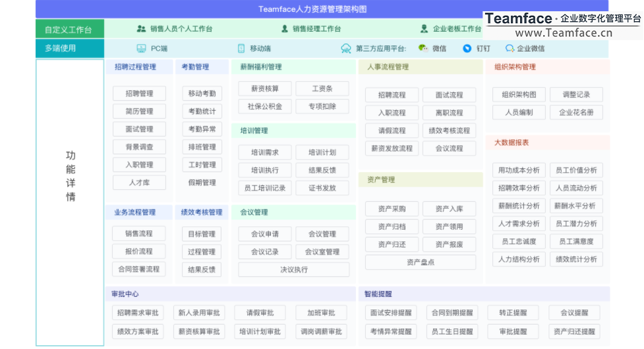
Task: Select 用功成本分析 report
Action: click(519, 170)
